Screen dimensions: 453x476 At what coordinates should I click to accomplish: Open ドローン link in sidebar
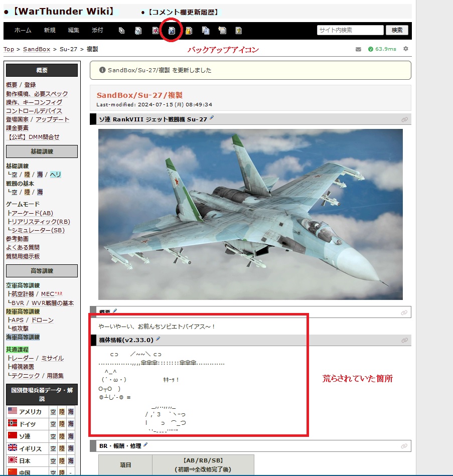43,320
